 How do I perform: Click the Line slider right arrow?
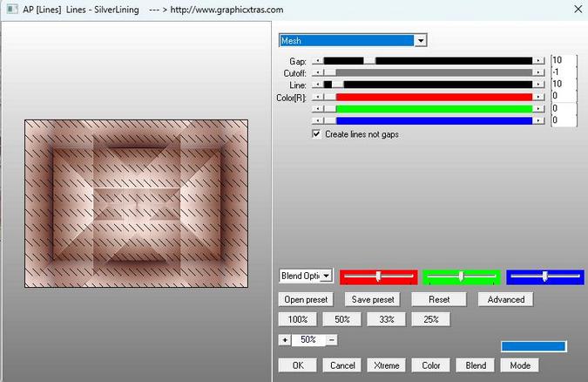coord(539,85)
